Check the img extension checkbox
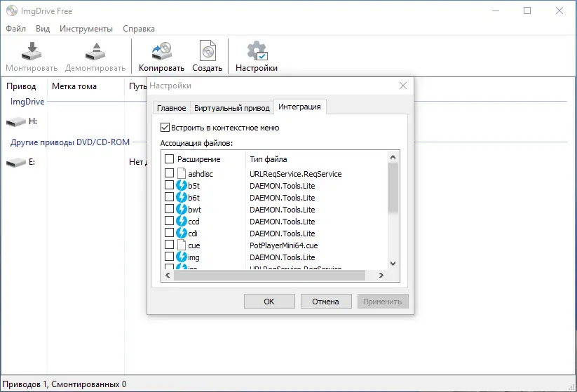 [x=169, y=256]
